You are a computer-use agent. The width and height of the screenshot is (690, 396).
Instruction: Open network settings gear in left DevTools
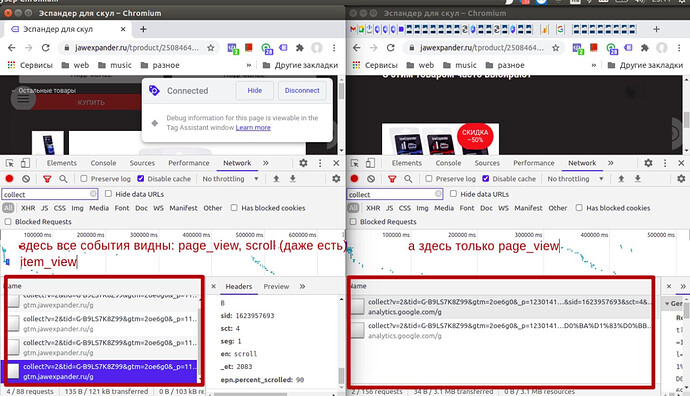pyautogui.click(x=336, y=179)
